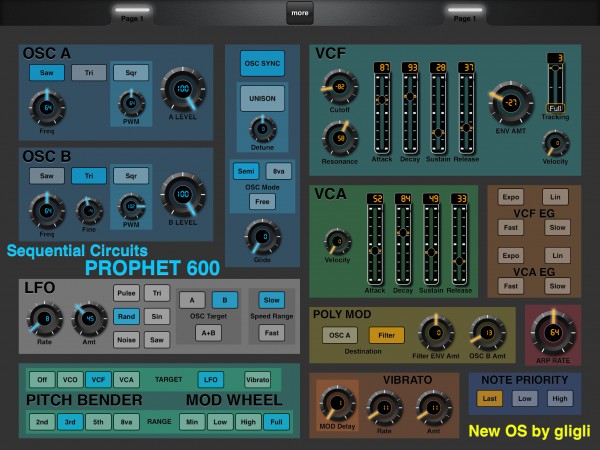This screenshot has width=600, height=450.
Task: Click the VCA Velocity knob
Action: pos(338,241)
